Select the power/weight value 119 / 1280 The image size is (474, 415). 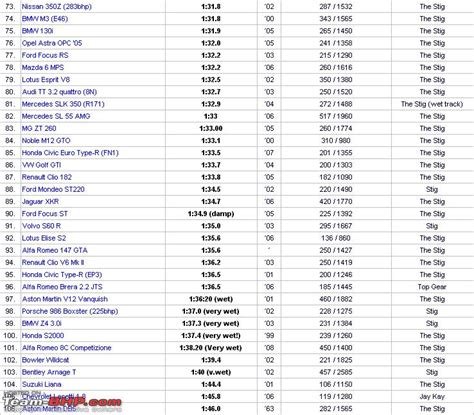point(336,397)
